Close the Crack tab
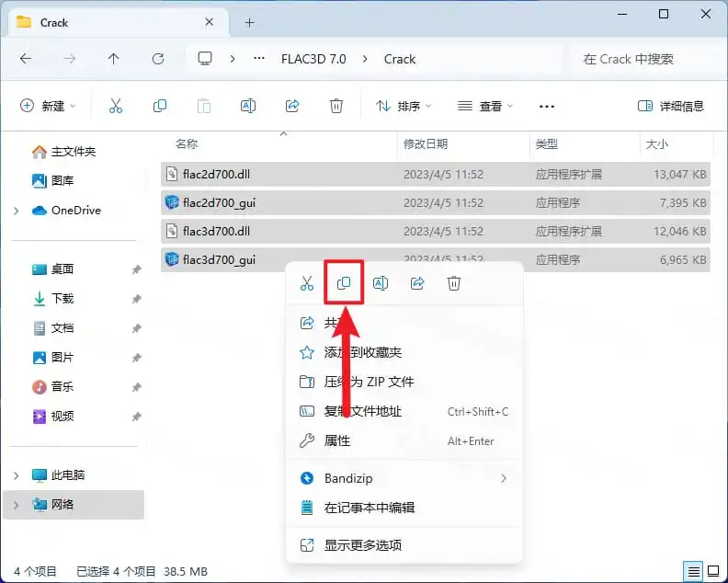The image size is (728, 583). tap(209, 22)
